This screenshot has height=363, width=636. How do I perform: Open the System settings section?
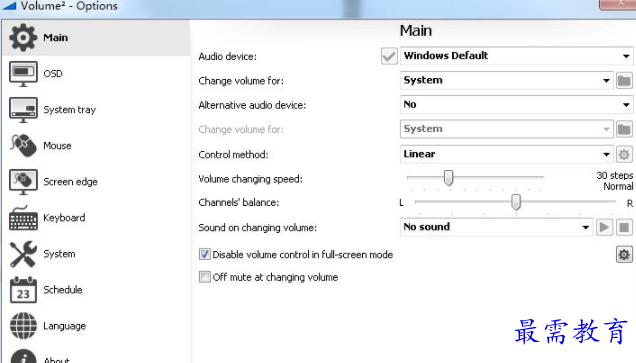pyautogui.click(x=59, y=254)
